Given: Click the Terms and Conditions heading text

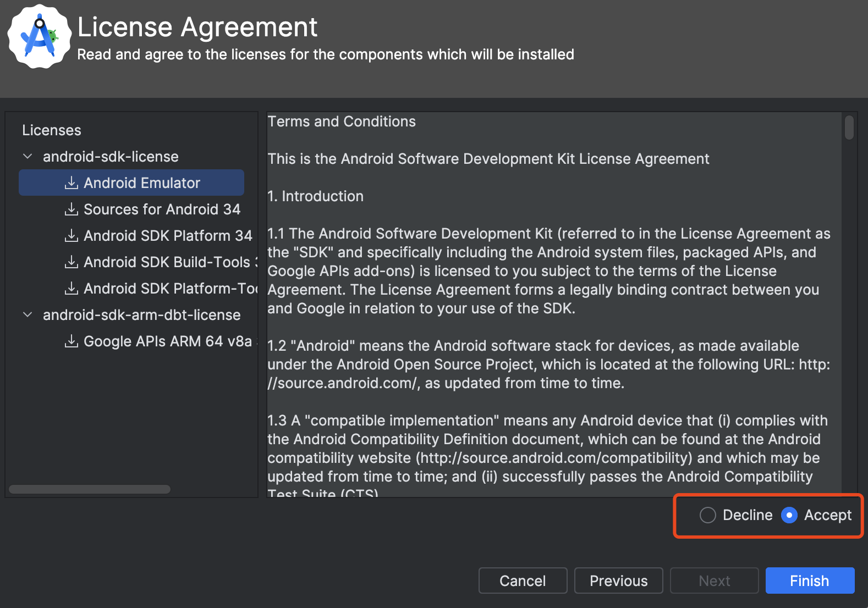Looking at the screenshot, I should [342, 121].
